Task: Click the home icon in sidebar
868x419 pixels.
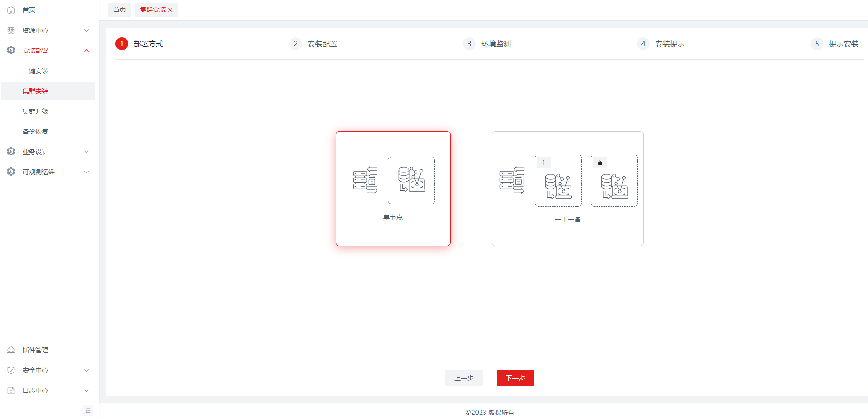Action: 11,10
